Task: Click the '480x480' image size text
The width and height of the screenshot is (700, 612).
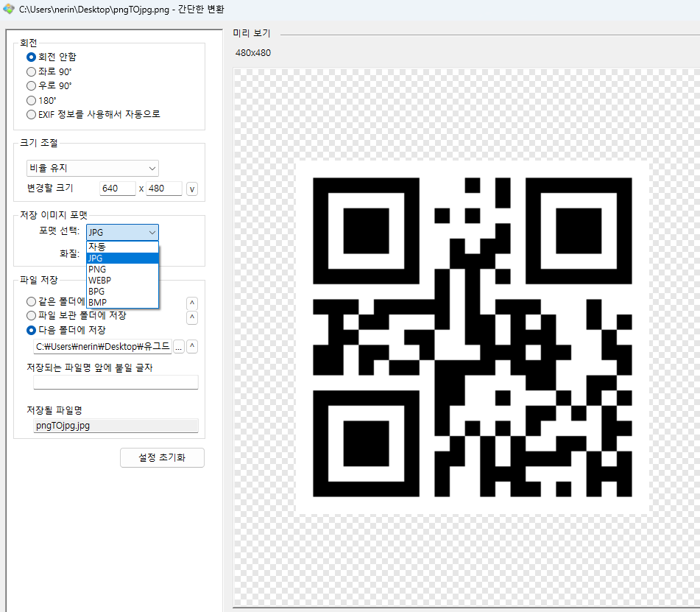Action: pos(253,53)
